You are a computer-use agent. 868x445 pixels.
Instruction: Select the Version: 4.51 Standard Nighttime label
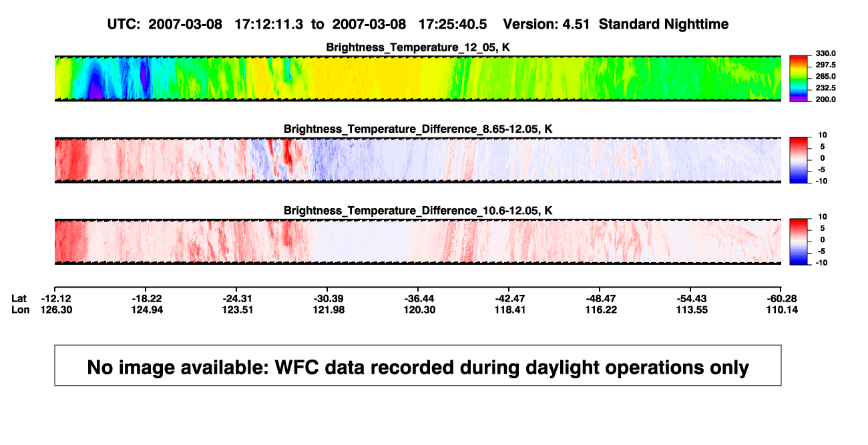tap(616, 24)
